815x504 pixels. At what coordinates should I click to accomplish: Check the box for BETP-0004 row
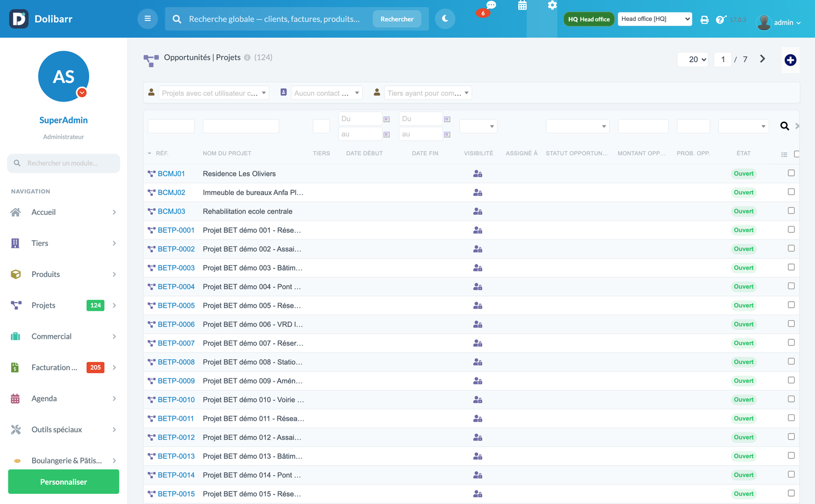tap(791, 286)
